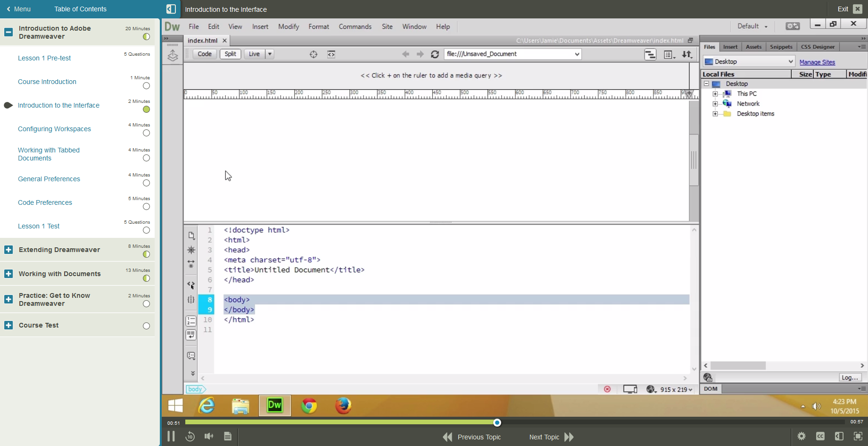Expand the This PC tree node

click(716, 93)
